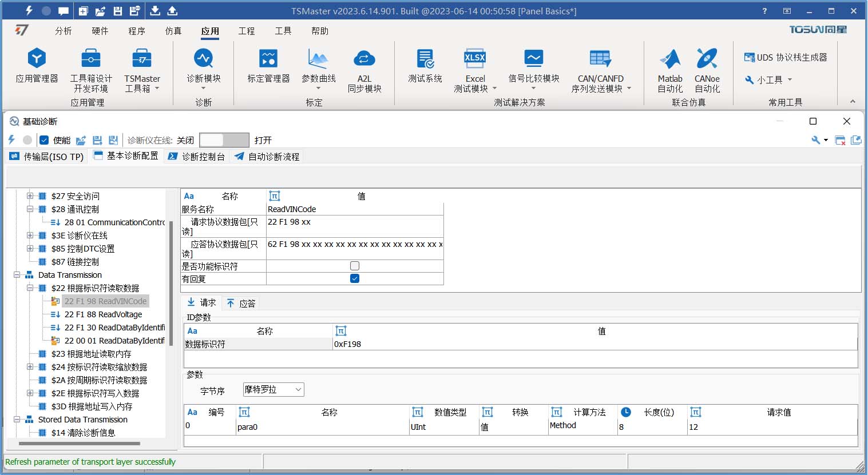Uncheck the 有回复 checkbox
This screenshot has width=868, height=475.
355,278
